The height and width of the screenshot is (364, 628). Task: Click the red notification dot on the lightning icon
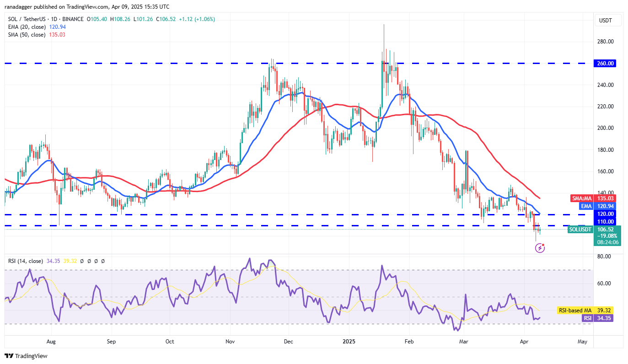[544, 244]
